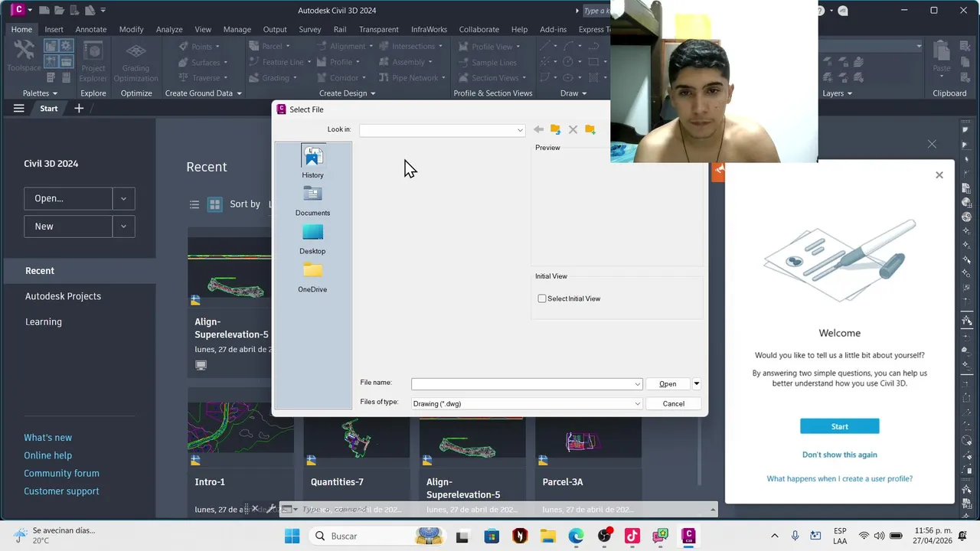This screenshot has height=551, width=980.
Task: Open Windows Start menu
Action: click(x=292, y=536)
